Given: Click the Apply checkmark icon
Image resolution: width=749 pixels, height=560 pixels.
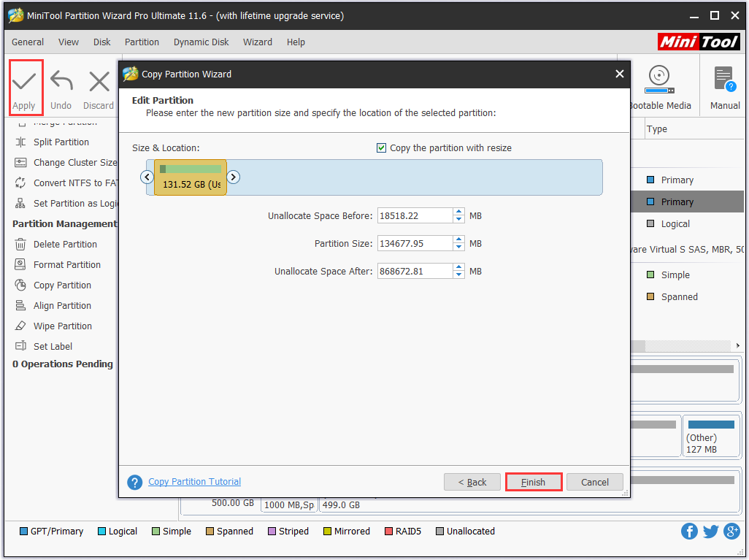Looking at the screenshot, I should click(24, 81).
